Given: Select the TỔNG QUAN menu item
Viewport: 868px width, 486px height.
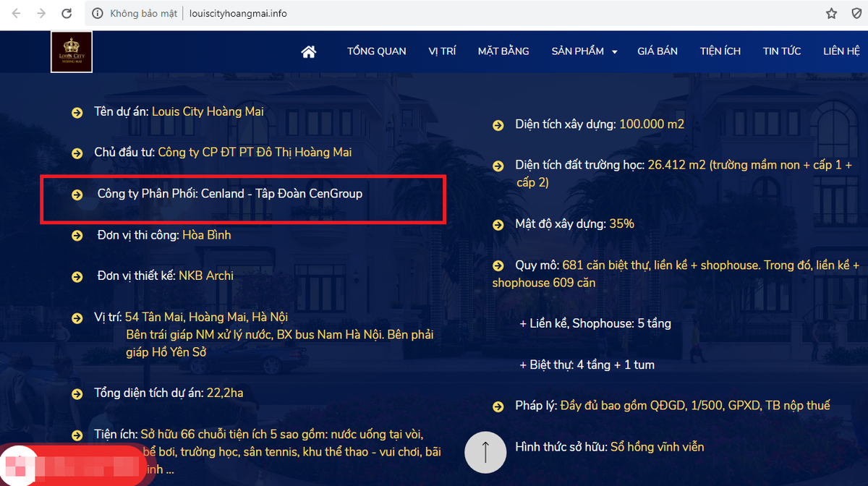Looking at the screenshot, I should click(x=376, y=51).
